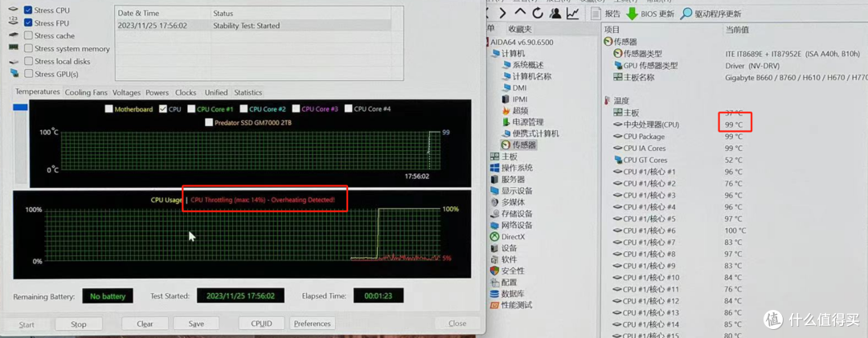Switch to the Unified tab

tap(216, 92)
